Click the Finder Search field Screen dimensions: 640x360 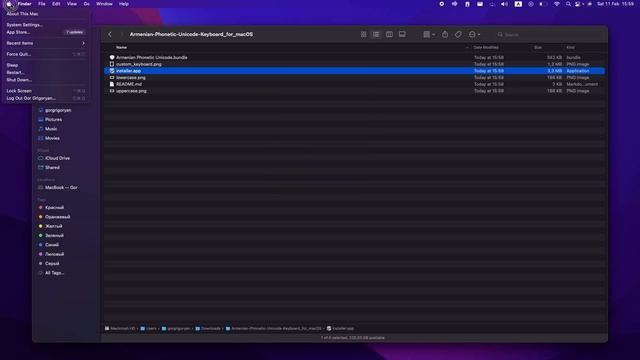click(x=549, y=35)
